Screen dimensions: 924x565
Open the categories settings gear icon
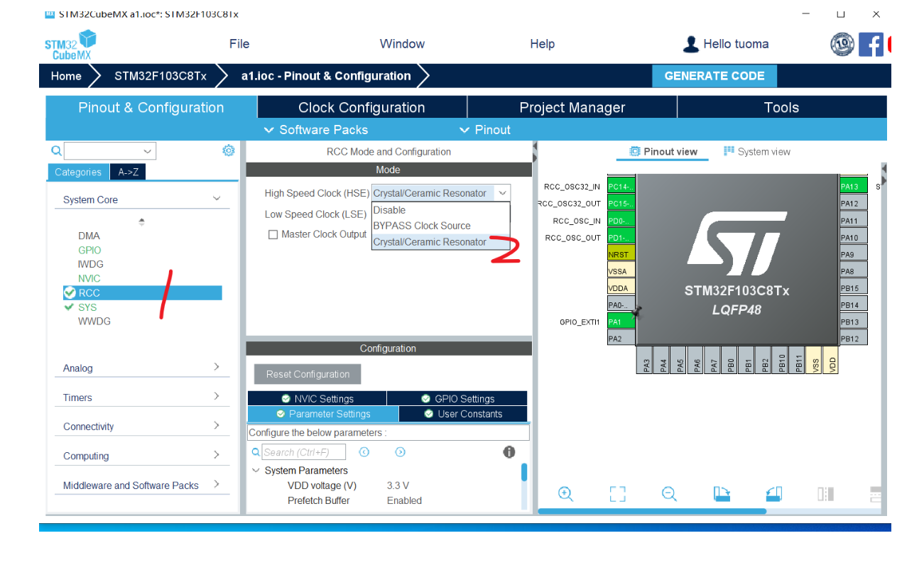tap(229, 150)
